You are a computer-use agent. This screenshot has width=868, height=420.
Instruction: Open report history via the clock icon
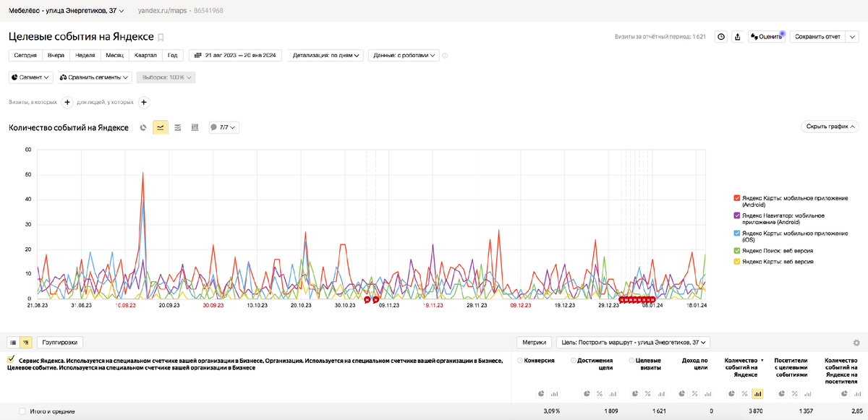[720, 36]
